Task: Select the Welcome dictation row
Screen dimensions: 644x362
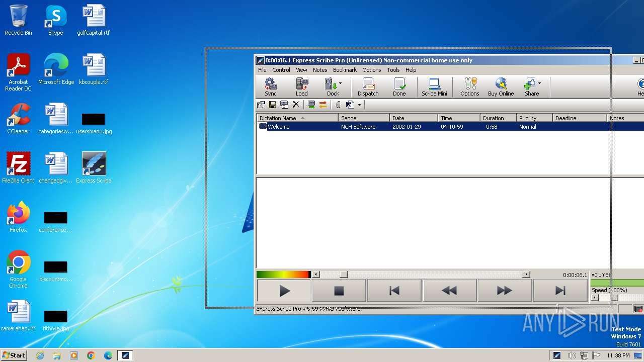Action: tap(450, 127)
